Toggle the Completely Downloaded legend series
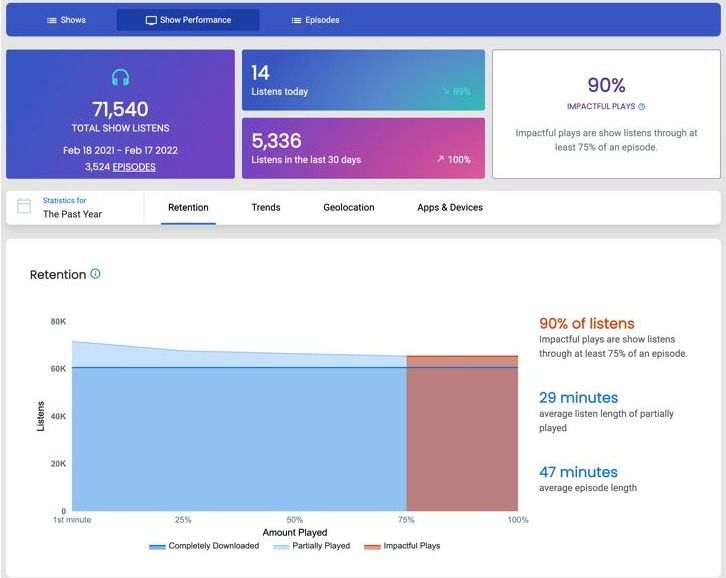The width and height of the screenshot is (726, 578). pos(204,546)
